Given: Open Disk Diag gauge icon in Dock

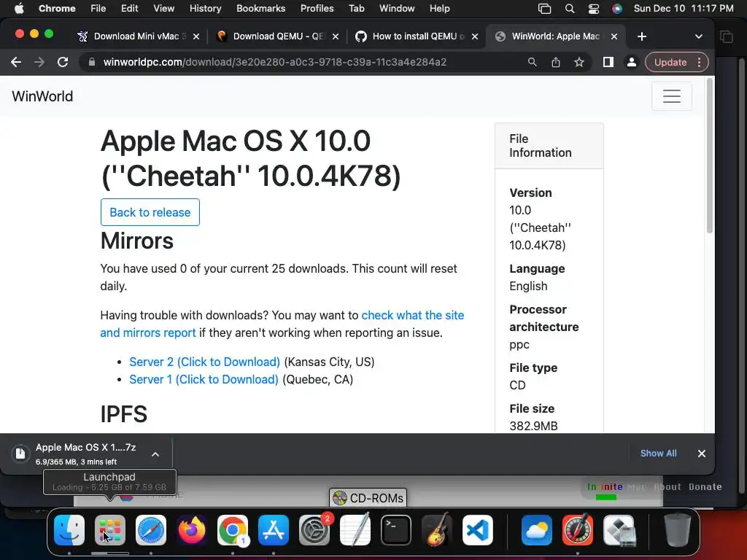Looking at the screenshot, I should pos(578,530).
